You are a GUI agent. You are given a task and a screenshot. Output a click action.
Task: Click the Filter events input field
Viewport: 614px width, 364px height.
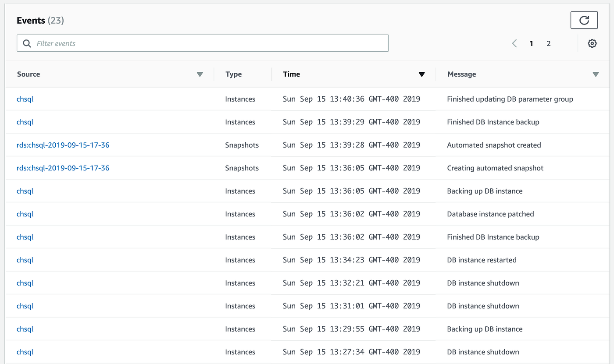pos(175,43)
